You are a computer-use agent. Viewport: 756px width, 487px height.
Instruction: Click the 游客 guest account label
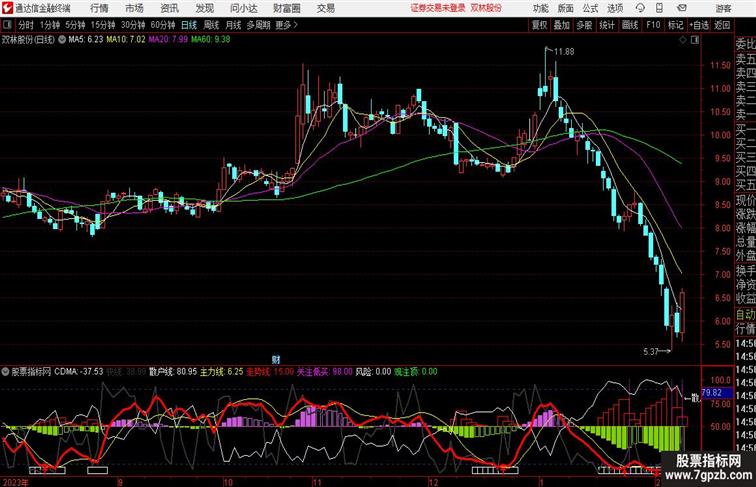pos(723,8)
